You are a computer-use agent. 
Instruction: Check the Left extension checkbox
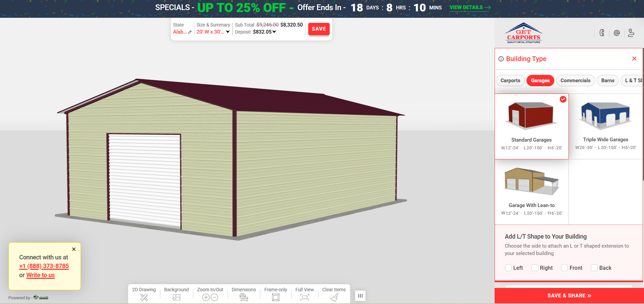click(x=508, y=268)
